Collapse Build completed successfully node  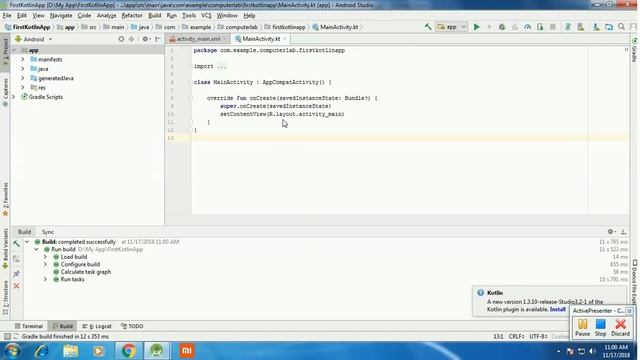point(27,242)
